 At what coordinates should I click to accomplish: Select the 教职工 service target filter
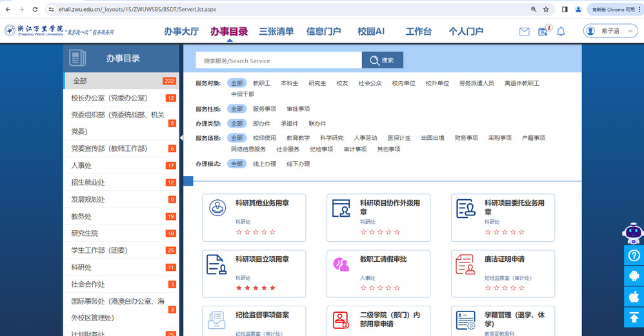(261, 83)
